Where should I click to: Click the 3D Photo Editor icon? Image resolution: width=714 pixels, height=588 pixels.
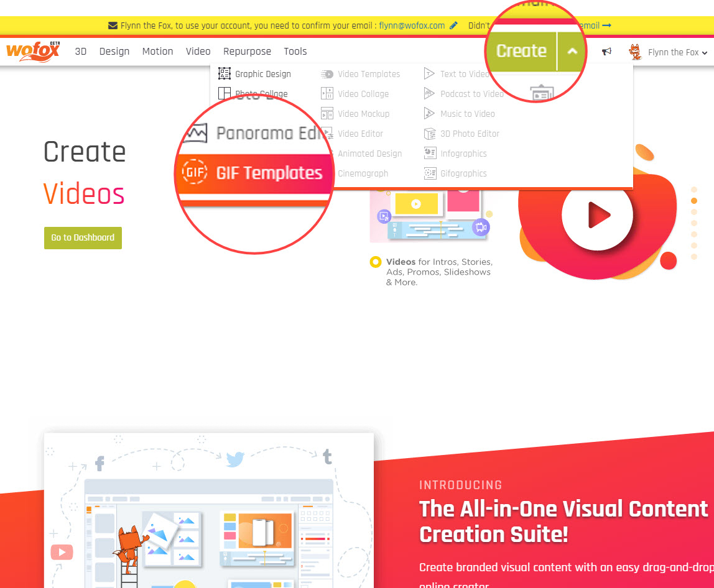[430, 134]
